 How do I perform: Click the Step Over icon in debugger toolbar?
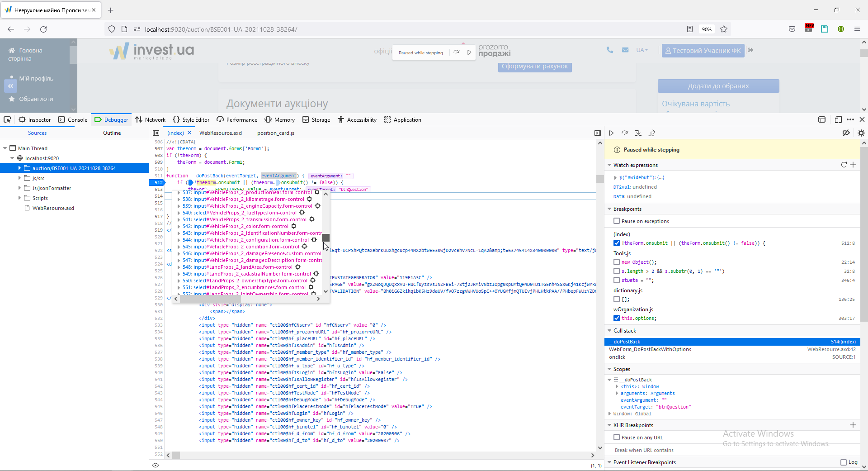click(625, 133)
